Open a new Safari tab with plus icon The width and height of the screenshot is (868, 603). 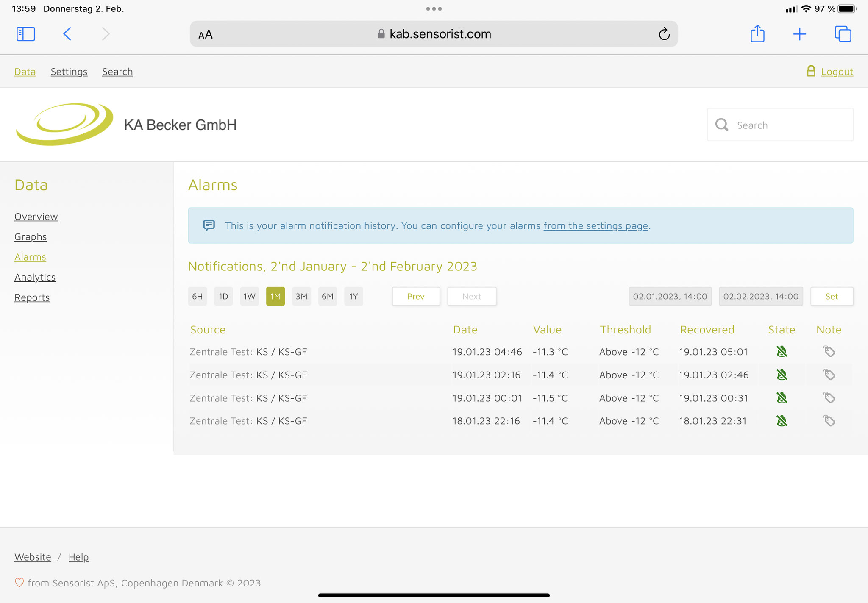click(x=799, y=34)
